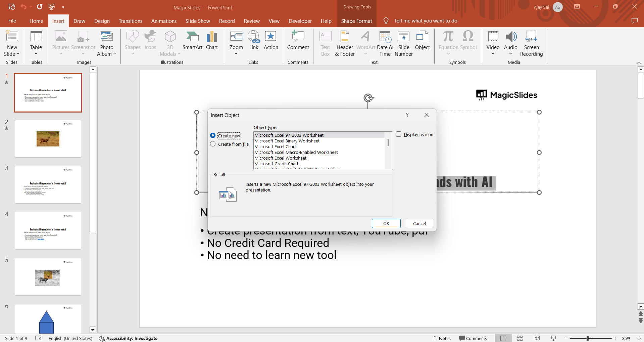
Task: Switch to the Transitions tab
Action: click(130, 21)
